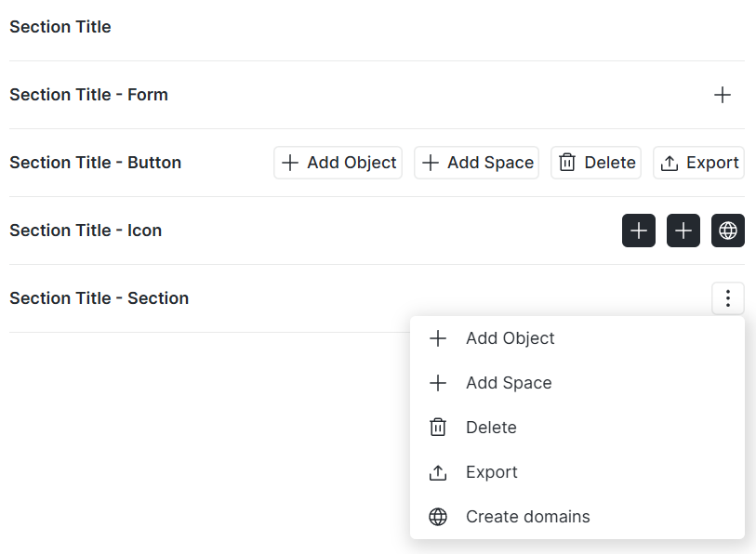Select Add Space from the dropdown menu
The height and width of the screenshot is (554, 756).
click(x=509, y=383)
